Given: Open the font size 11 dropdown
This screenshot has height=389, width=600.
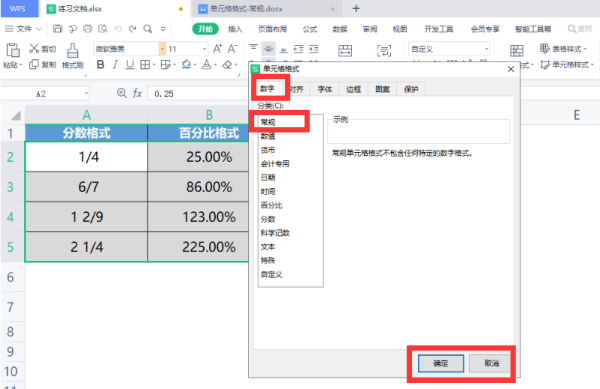Looking at the screenshot, I should click(204, 49).
